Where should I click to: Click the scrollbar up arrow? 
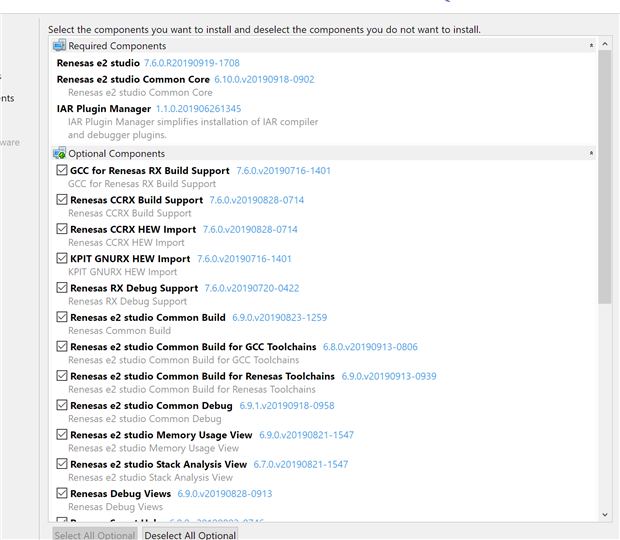point(605,44)
